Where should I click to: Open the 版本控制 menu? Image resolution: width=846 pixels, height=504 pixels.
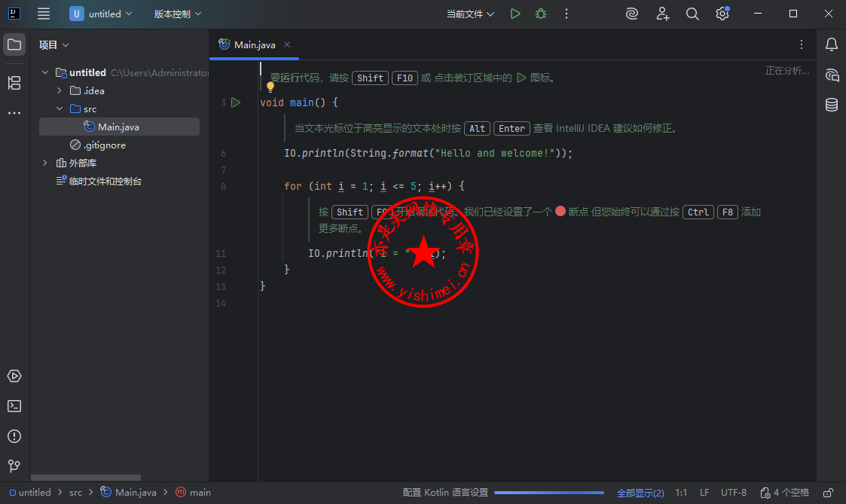(177, 14)
